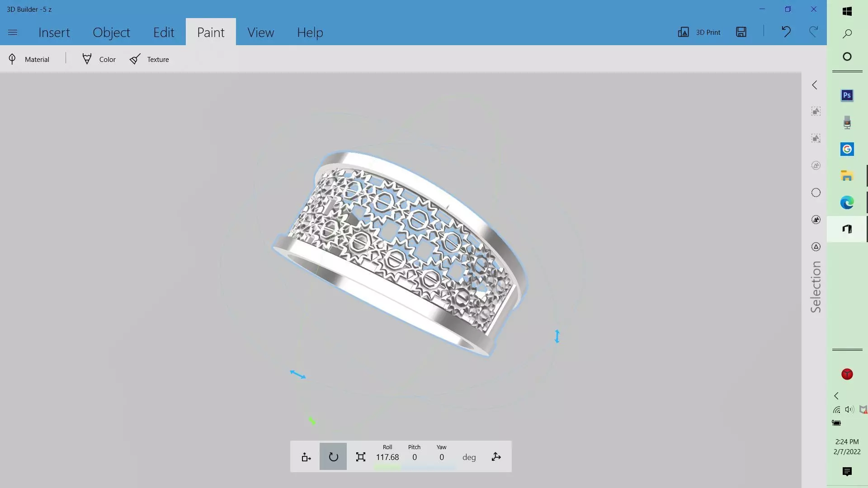Click the 3D Print button
Screen dimensions: 868x488
699,32
